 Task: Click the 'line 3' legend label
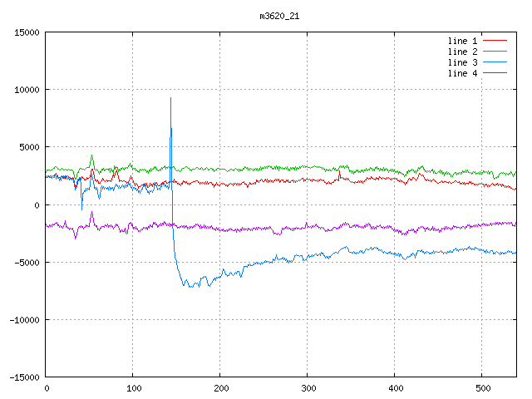tap(463, 62)
